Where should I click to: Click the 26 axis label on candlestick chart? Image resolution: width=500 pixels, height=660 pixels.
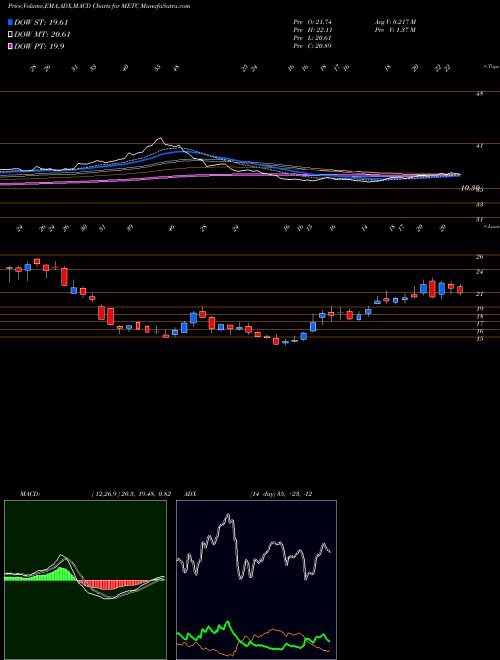pyautogui.click(x=479, y=257)
